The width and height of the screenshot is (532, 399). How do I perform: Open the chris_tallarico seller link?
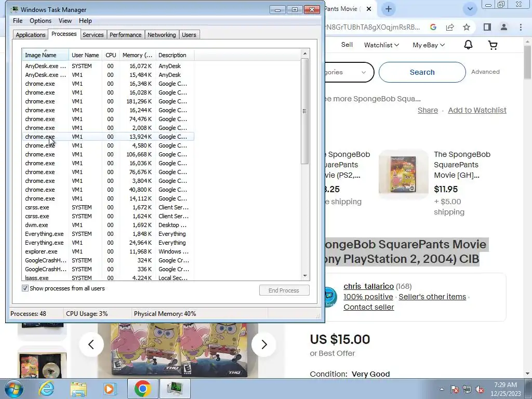[x=368, y=286]
